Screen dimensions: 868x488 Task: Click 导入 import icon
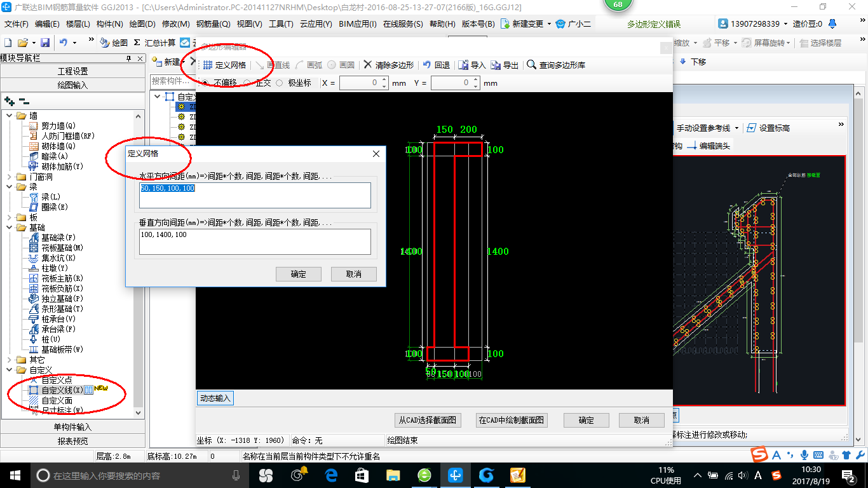click(x=471, y=65)
